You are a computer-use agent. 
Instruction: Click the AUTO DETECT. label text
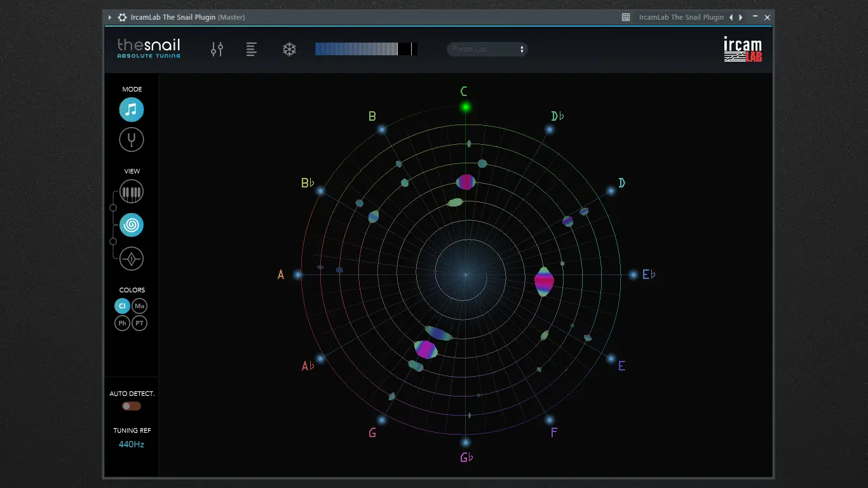coord(132,394)
